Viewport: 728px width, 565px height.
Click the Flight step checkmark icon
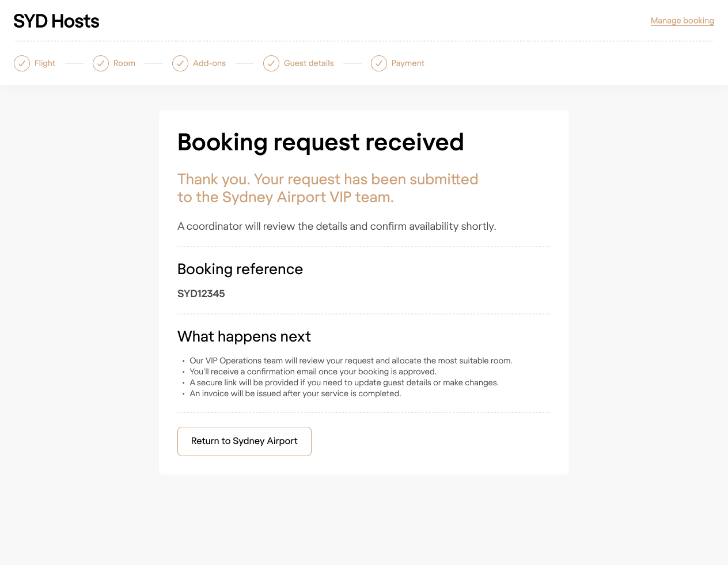(x=22, y=63)
